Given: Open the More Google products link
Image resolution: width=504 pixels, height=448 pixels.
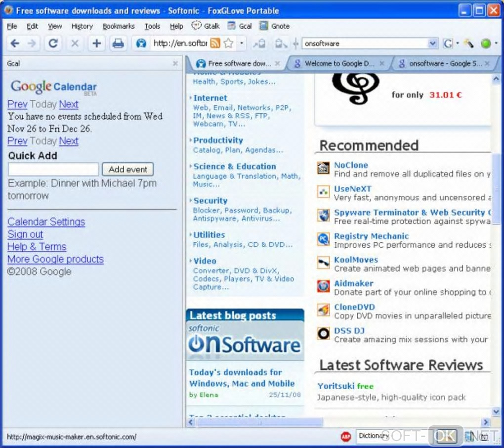Looking at the screenshot, I should (56, 259).
